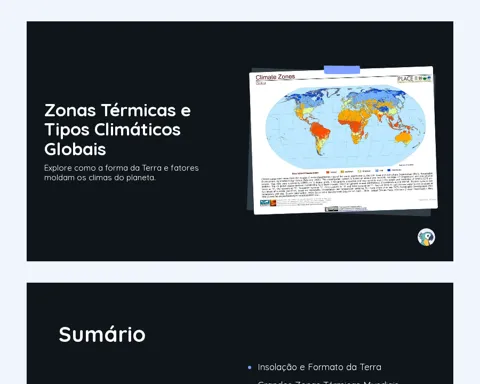This screenshot has height=384, width=480.
Task: Open the Insolação e Formato da Terra item
Action: (x=319, y=367)
